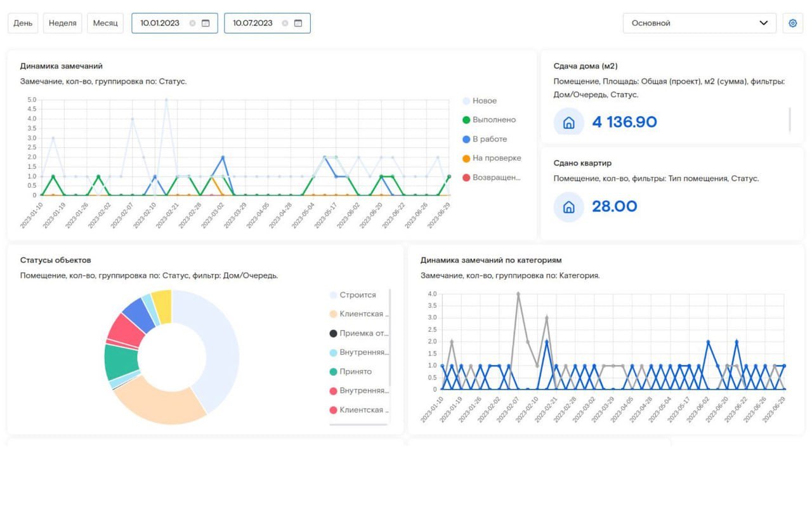Image resolution: width=812 pixels, height=528 pixels.
Task: Click the house icon in Сдано квартир card
Action: coord(568,207)
